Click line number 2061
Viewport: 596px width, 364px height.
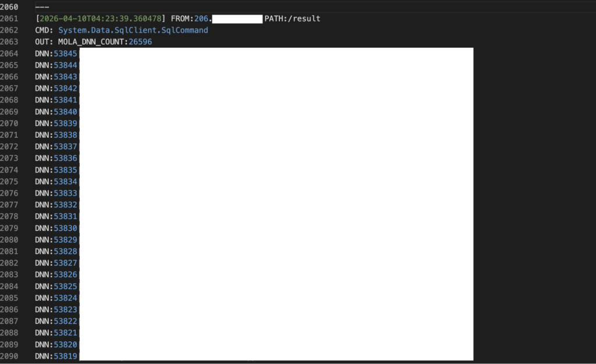coord(9,19)
